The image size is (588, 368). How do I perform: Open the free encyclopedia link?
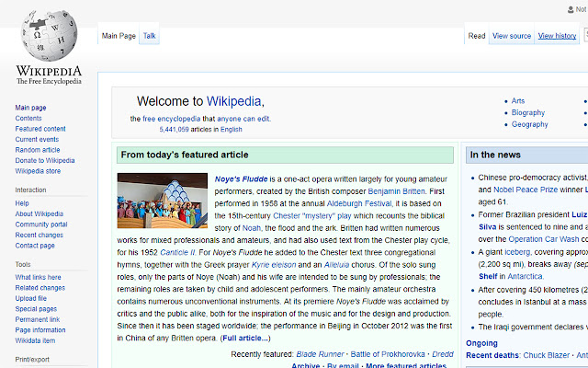[x=172, y=119]
